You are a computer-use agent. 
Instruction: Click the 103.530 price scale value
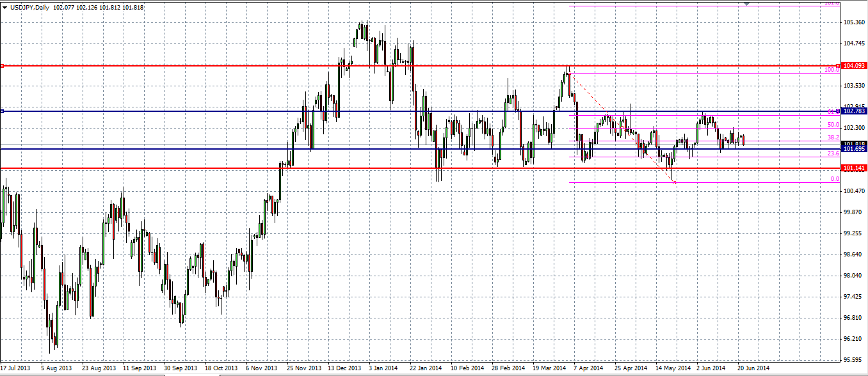pos(855,86)
